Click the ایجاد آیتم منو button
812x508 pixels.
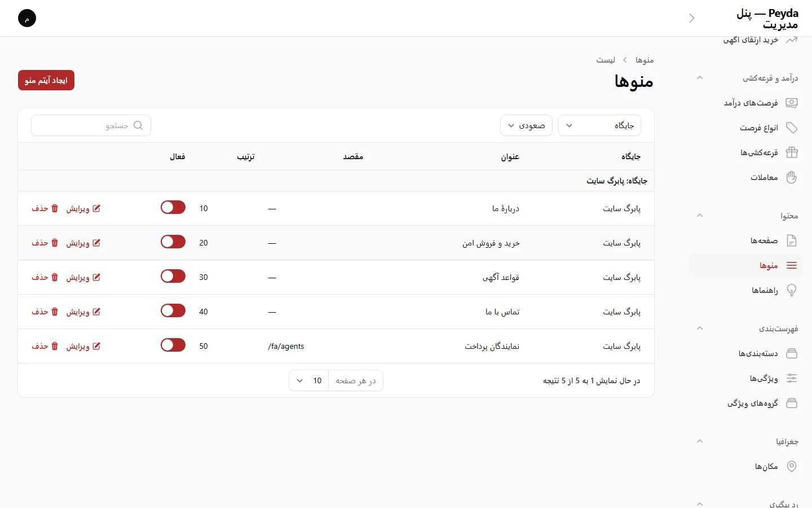46,80
